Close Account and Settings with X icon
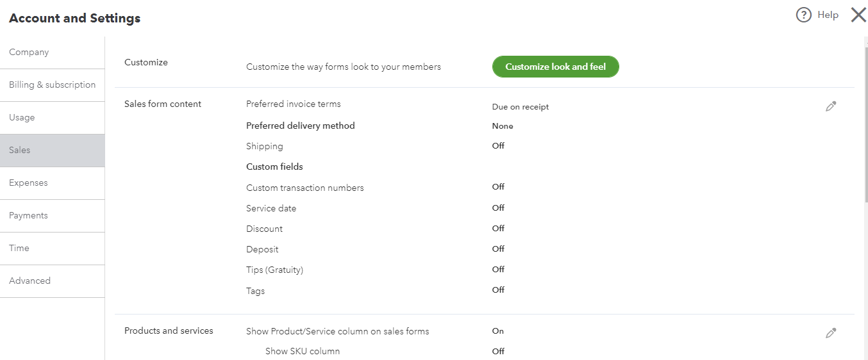Image resolution: width=868 pixels, height=360 pixels. tap(858, 15)
